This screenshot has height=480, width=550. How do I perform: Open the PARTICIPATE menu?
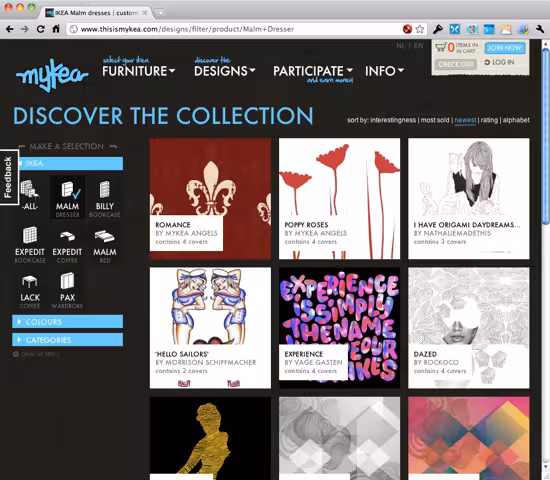pos(313,71)
